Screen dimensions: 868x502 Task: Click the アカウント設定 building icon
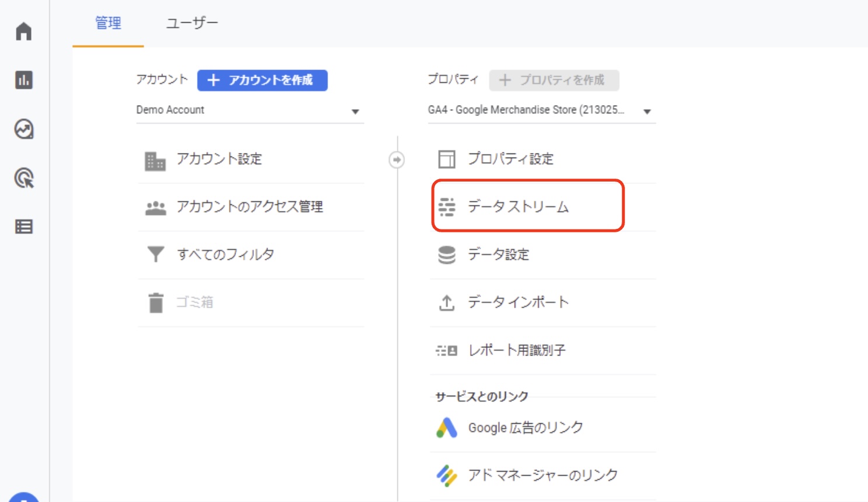pos(155,161)
